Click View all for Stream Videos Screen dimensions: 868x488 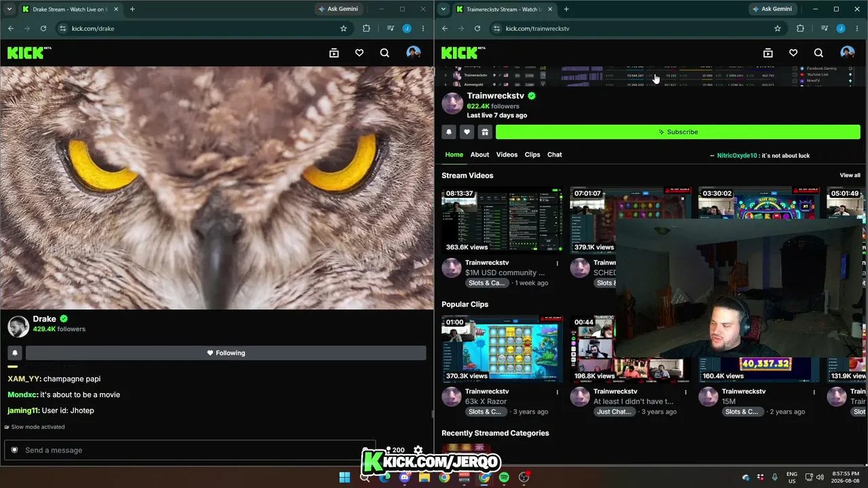[x=850, y=176]
